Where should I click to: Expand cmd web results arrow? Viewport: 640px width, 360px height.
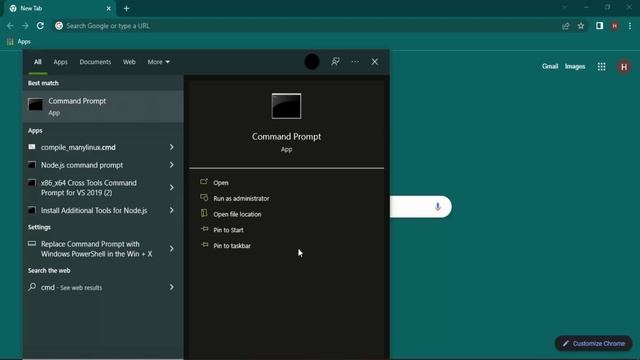(x=171, y=287)
